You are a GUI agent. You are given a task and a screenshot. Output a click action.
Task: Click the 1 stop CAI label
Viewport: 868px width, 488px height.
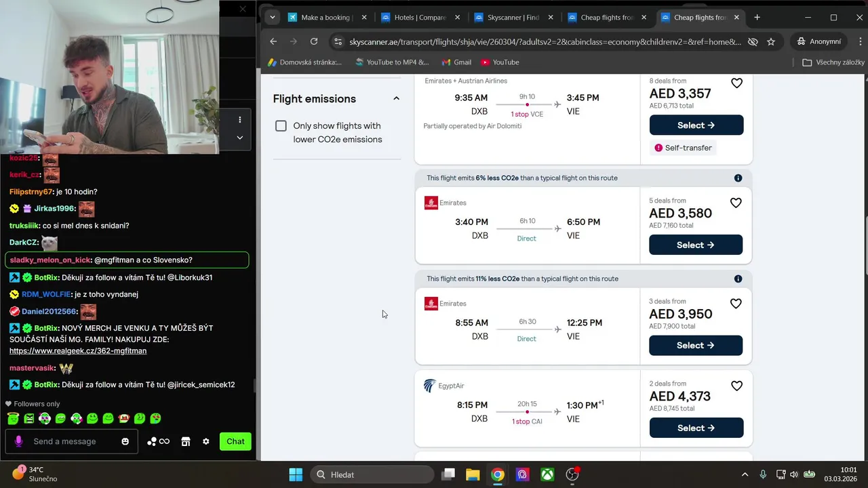click(x=527, y=422)
